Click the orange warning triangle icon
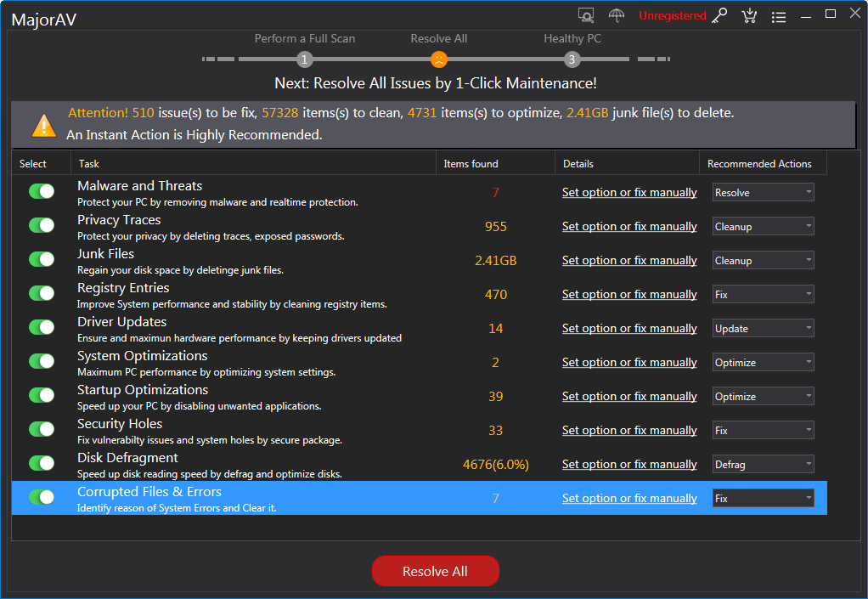The height and width of the screenshot is (599, 868). coord(43,125)
